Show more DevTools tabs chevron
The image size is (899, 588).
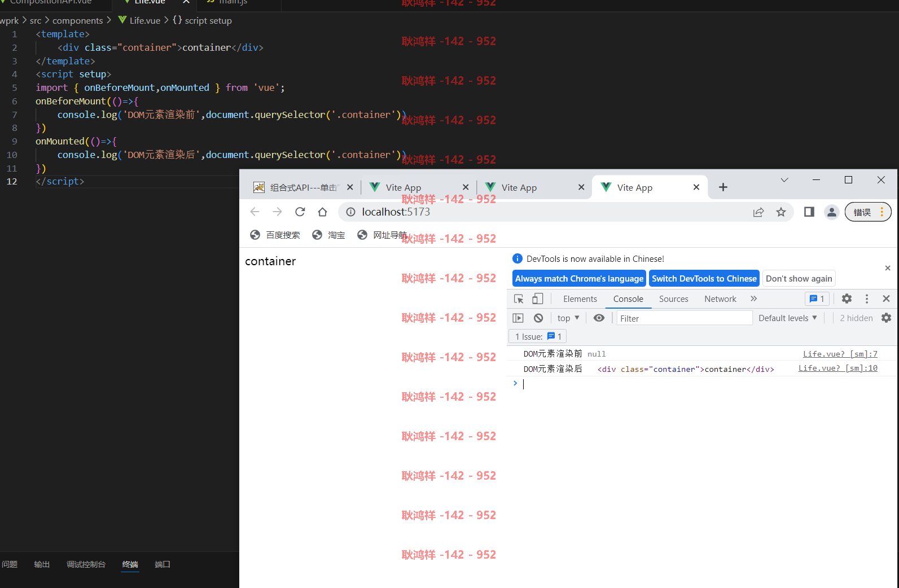[x=753, y=299]
